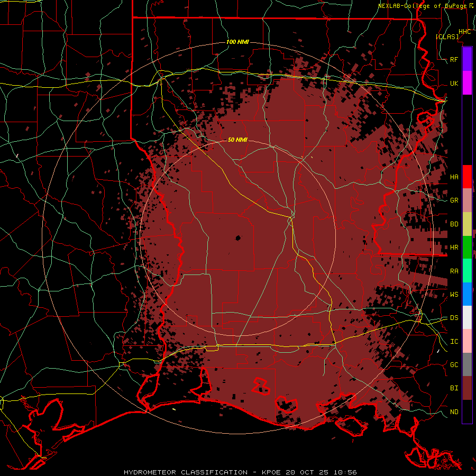Click the ND black legend swatch
This screenshot has height=476, width=476.
coord(467,411)
